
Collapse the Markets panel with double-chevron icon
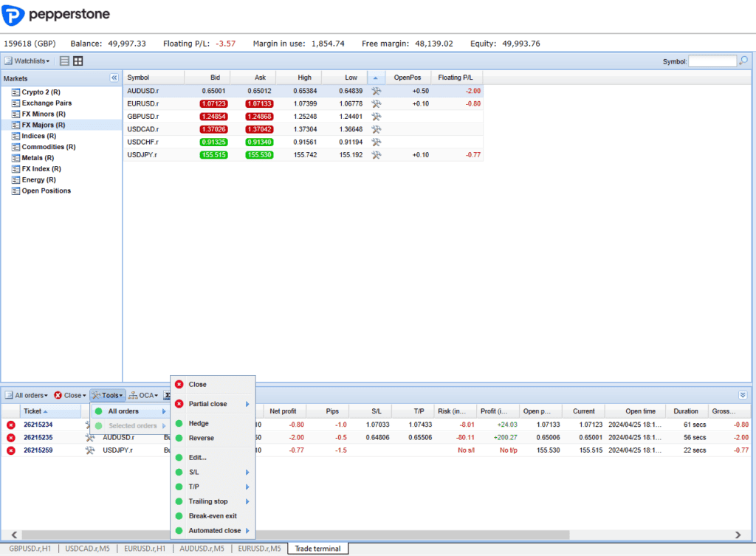pyautogui.click(x=114, y=78)
